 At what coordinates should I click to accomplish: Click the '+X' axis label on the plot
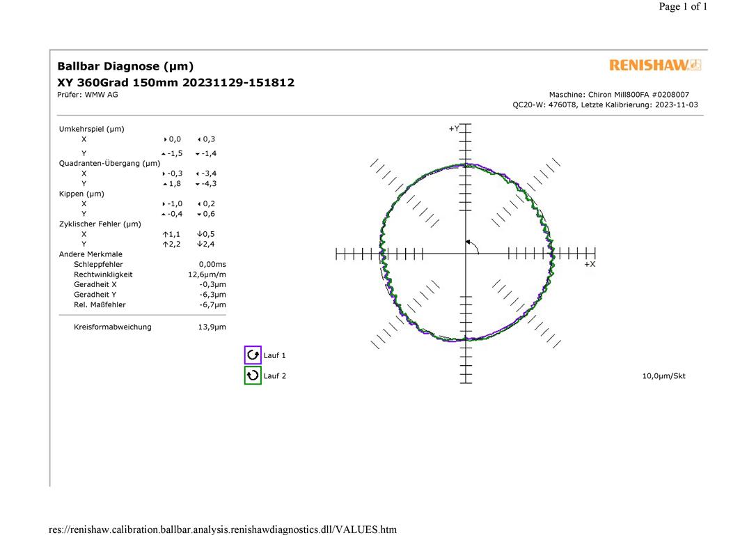click(x=590, y=264)
